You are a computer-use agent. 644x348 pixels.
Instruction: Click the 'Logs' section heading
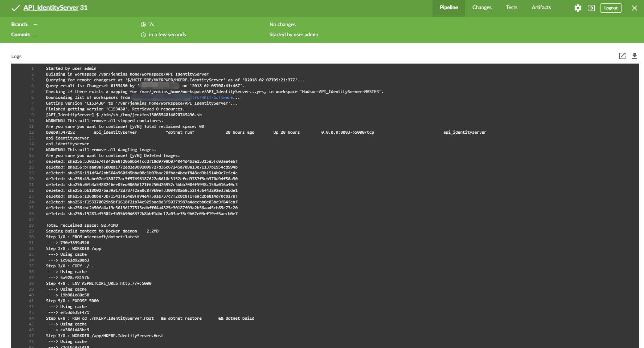coord(16,56)
